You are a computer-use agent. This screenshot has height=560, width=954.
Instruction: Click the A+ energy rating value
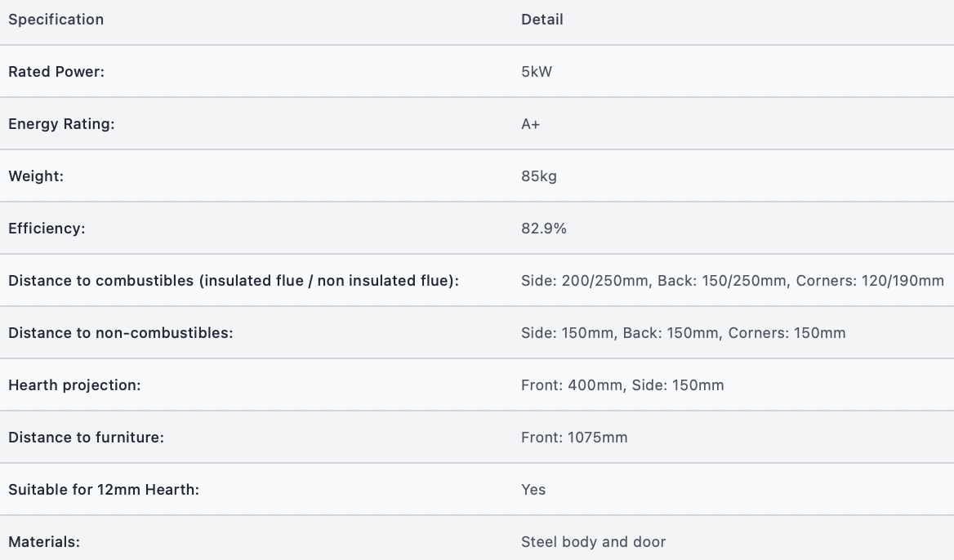pos(531,124)
